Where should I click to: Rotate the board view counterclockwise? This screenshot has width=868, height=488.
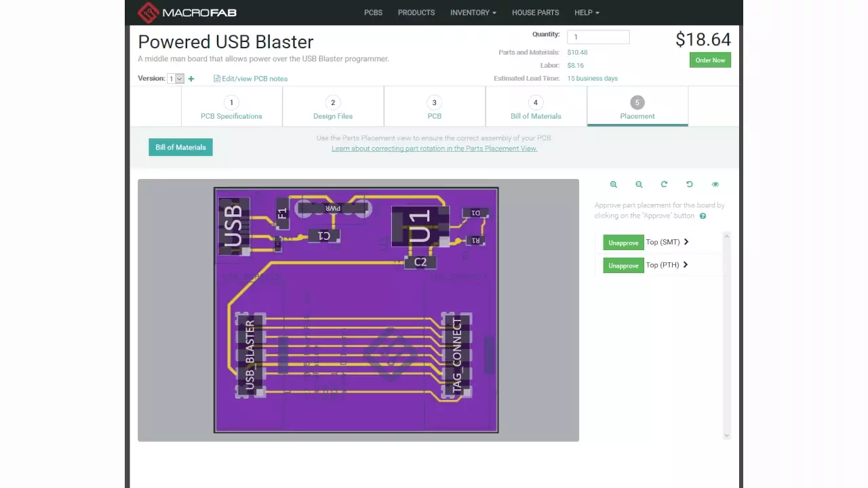[x=689, y=184]
